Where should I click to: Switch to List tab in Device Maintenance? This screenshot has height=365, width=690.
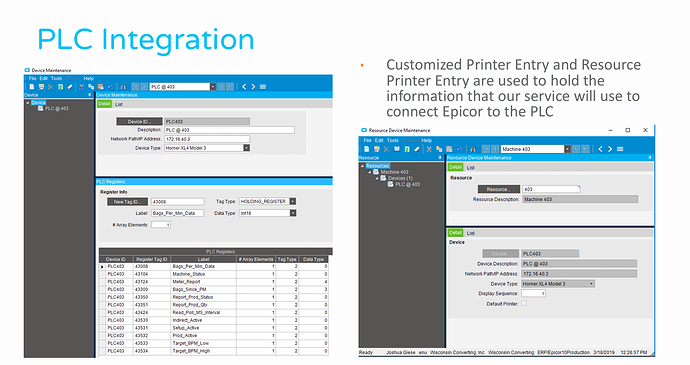click(119, 104)
